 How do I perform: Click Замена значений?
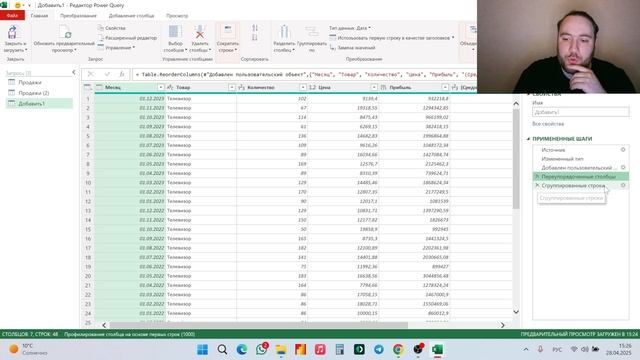pyautogui.click(x=352, y=47)
